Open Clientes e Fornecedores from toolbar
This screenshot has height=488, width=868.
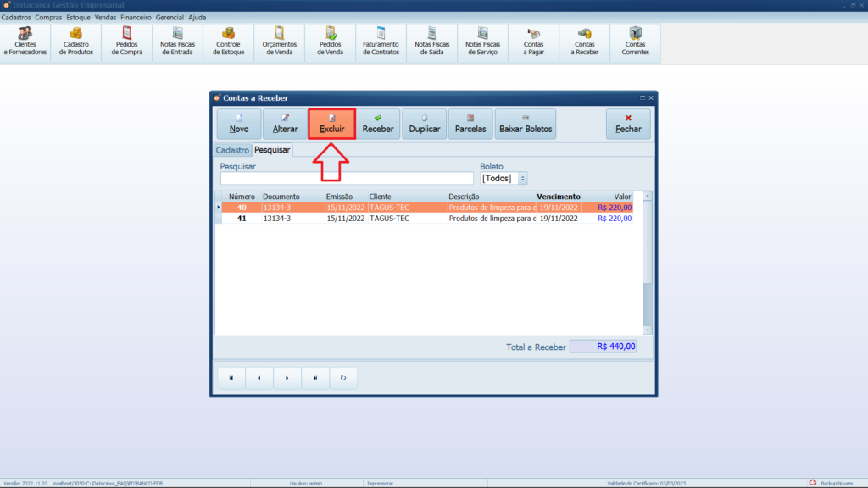point(25,42)
